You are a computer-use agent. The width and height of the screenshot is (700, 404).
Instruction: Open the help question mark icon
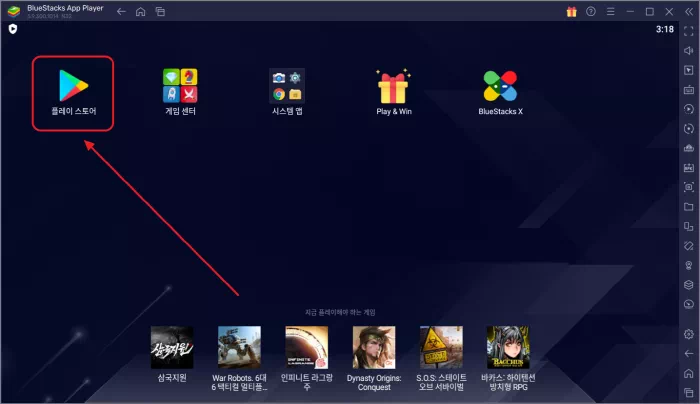[591, 12]
